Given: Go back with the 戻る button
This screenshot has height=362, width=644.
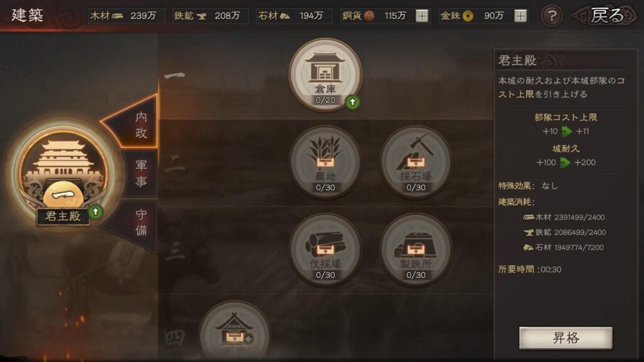Looking at the screenshot, I should tap(604, 16).
